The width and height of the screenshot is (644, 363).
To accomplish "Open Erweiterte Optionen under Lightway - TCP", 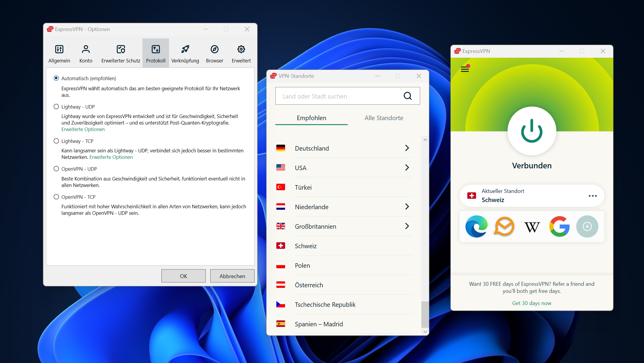I will [x=111, y=157].
